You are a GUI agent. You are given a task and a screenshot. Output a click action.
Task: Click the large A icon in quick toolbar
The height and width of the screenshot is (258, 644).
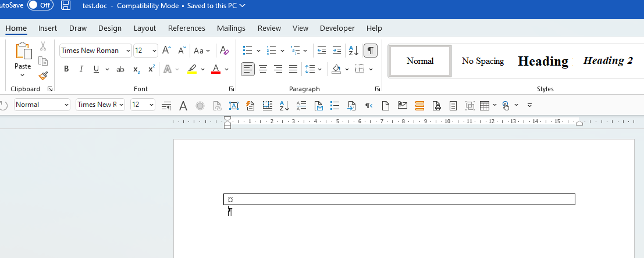(183, 106)
